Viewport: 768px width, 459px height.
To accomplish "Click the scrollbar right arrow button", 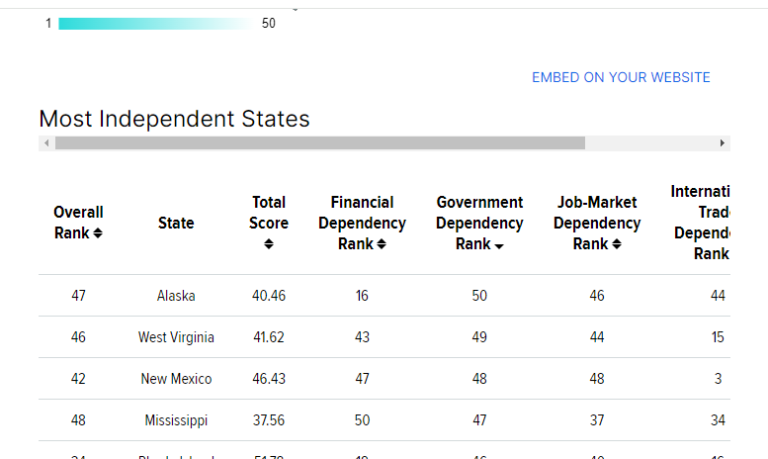I will coord(723,143).
